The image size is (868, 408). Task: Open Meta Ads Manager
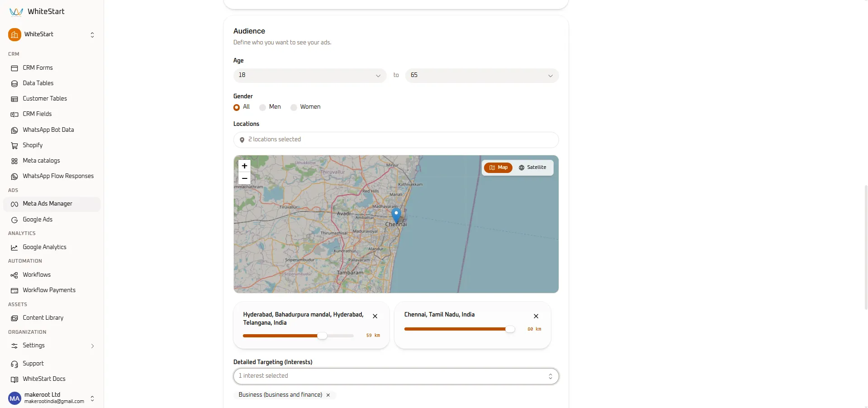52,204
